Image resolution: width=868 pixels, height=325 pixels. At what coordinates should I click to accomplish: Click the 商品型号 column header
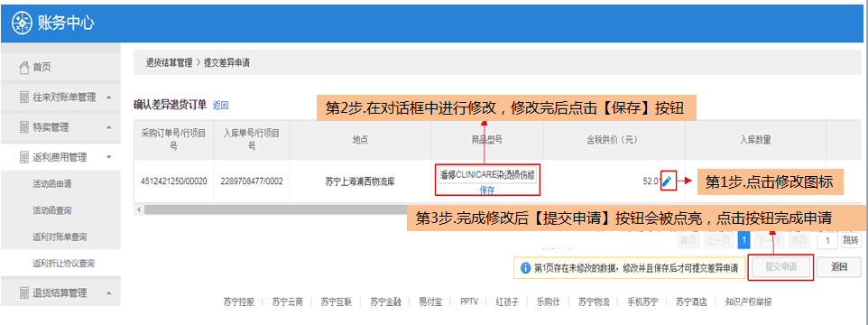[x=487, y=140]
